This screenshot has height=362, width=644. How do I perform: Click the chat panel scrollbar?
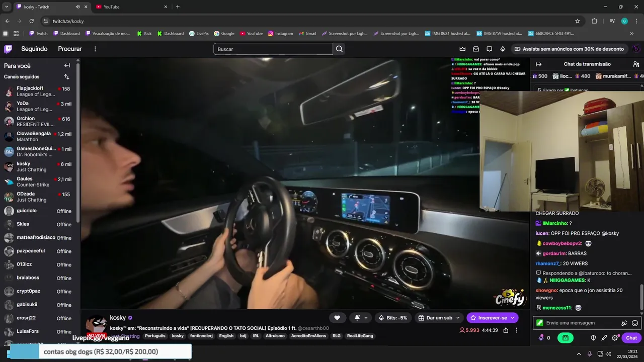pos(641,297)
